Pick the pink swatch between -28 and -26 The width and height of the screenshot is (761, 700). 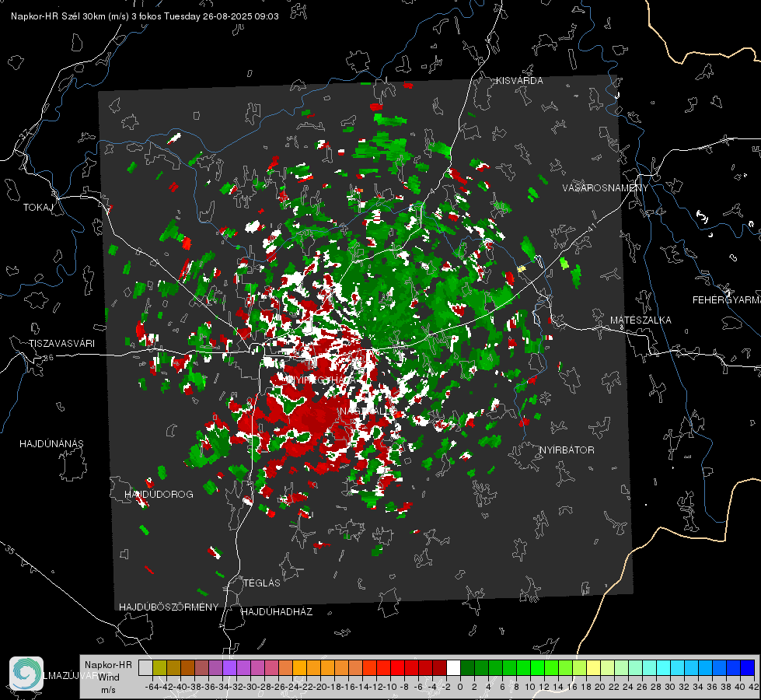coord(271,667)
